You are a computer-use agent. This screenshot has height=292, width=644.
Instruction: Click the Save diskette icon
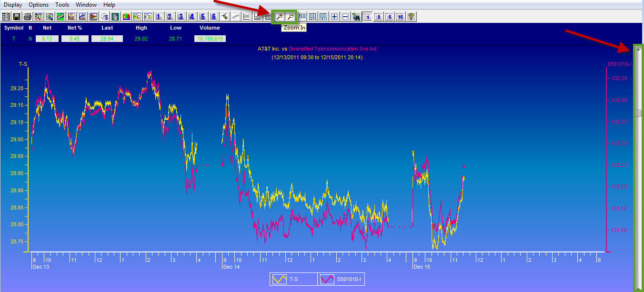coord(16,16)
